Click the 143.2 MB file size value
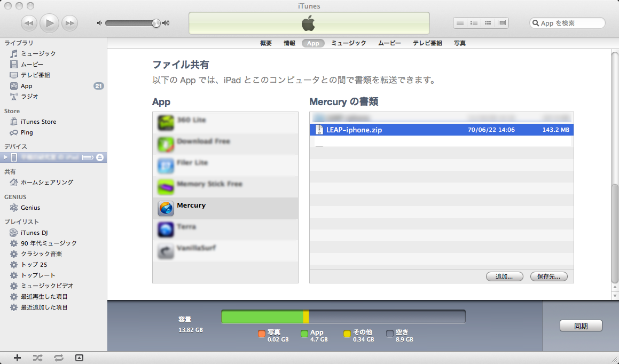The width and height of the screenshot is (619, 364). 556,130
